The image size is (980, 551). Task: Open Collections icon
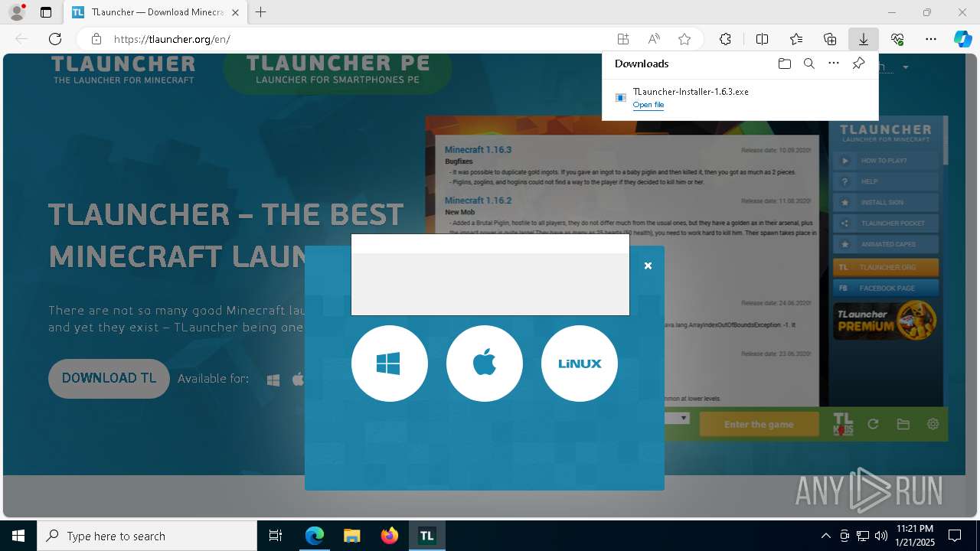(830, 39)
